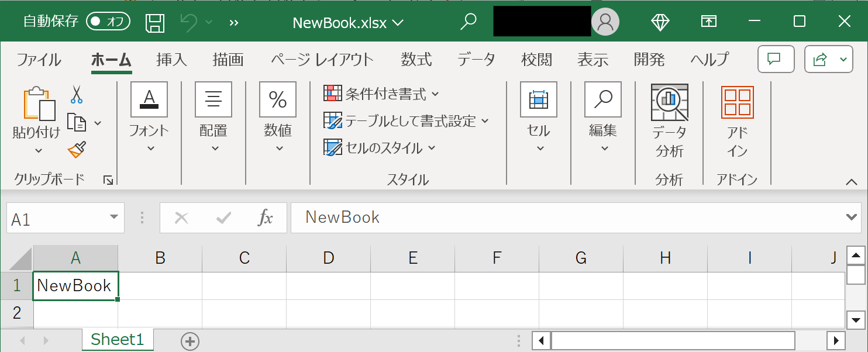Screen dimensions: 868x352
Task: Open the ファイル (File) tab
Action: pos(39,60)
